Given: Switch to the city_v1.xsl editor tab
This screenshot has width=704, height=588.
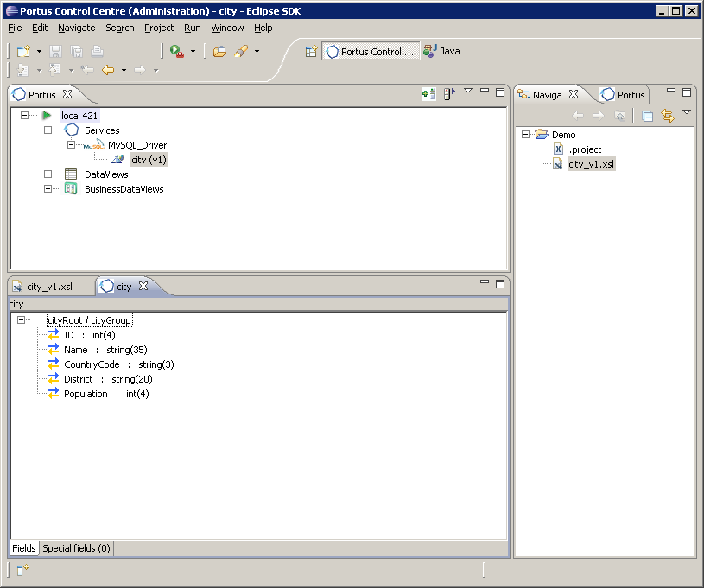Looking at the screenshot, I should [x=49, y=287].
